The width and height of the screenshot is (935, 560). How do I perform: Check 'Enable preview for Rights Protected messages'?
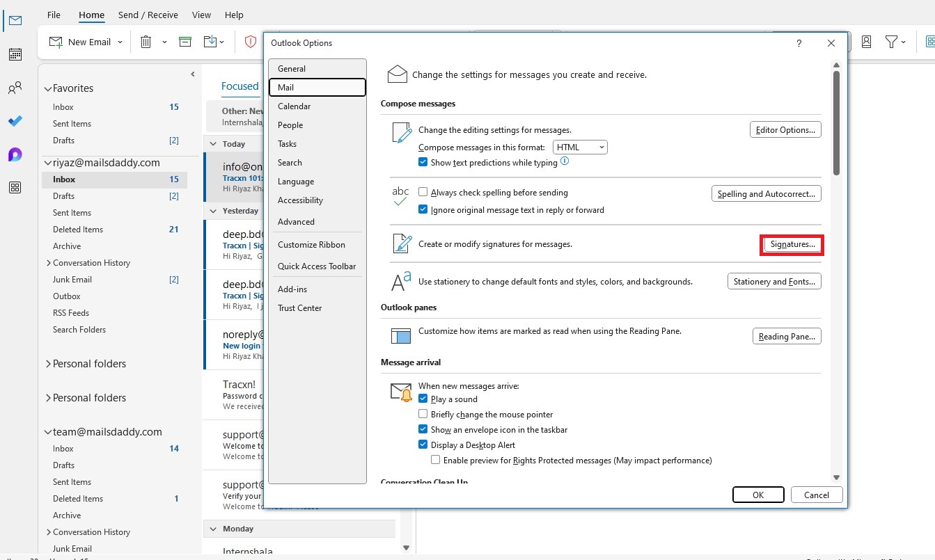435,460
